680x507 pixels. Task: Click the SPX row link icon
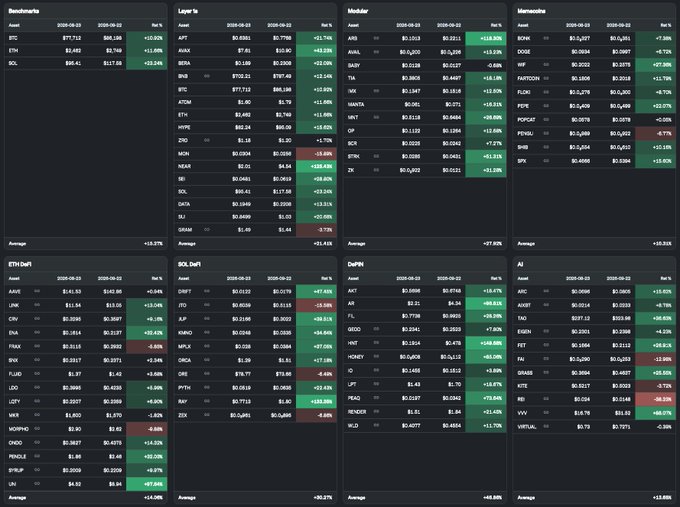[x=546, y=161]
